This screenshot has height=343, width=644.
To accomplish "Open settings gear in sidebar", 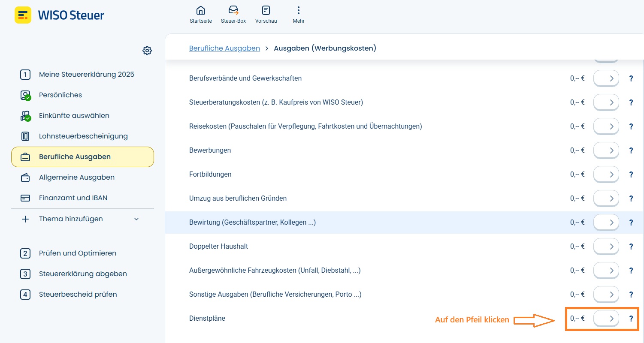I will coord(147,51).
